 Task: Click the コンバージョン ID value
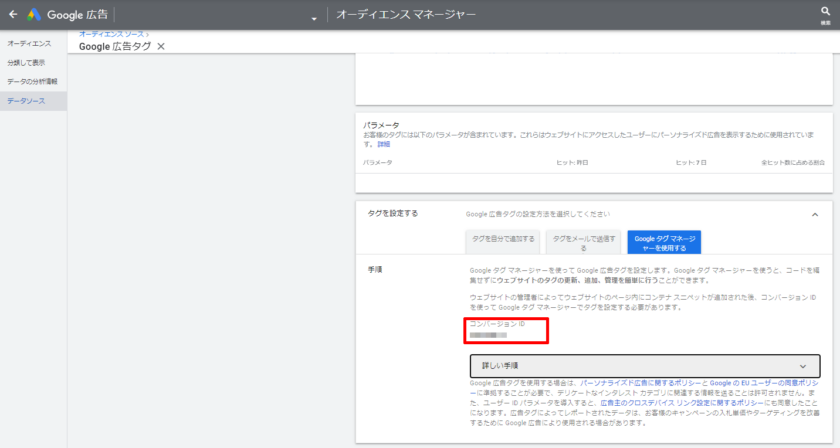click(488, 335)
